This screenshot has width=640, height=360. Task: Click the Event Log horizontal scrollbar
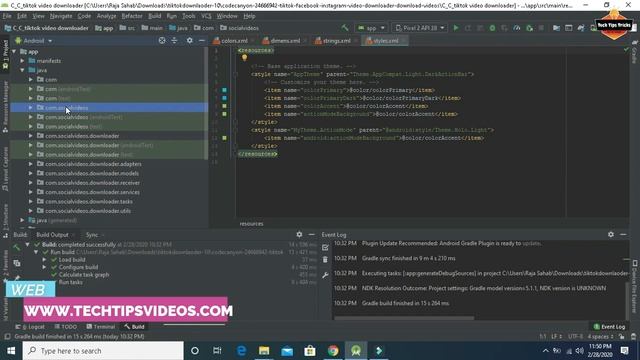tap(404, 318)
